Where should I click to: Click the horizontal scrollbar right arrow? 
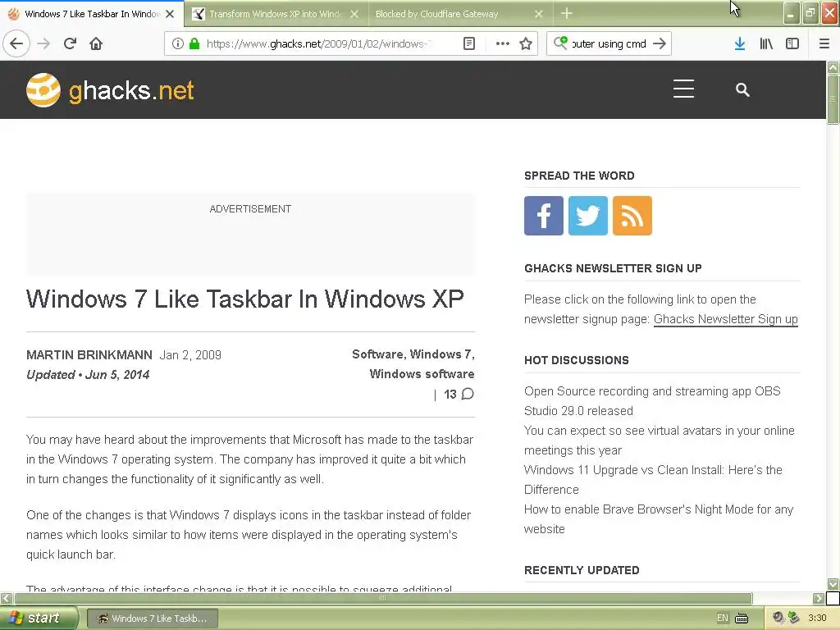(819, 598)
